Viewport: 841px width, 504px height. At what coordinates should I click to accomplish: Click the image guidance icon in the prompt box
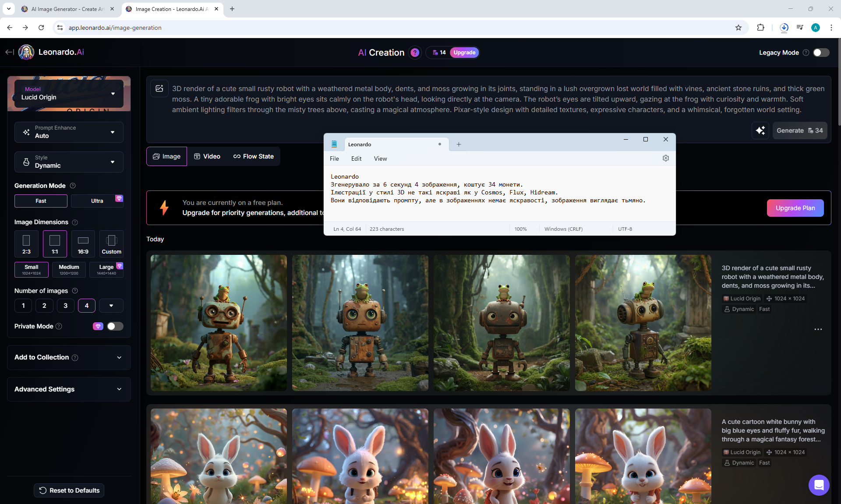tap(159, 88)
